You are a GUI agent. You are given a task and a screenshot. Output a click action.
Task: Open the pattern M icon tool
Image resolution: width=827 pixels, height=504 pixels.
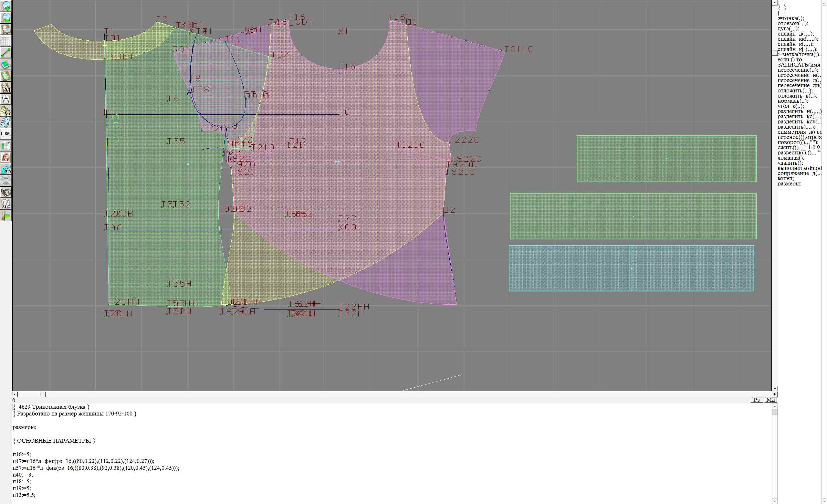point(6,88)
